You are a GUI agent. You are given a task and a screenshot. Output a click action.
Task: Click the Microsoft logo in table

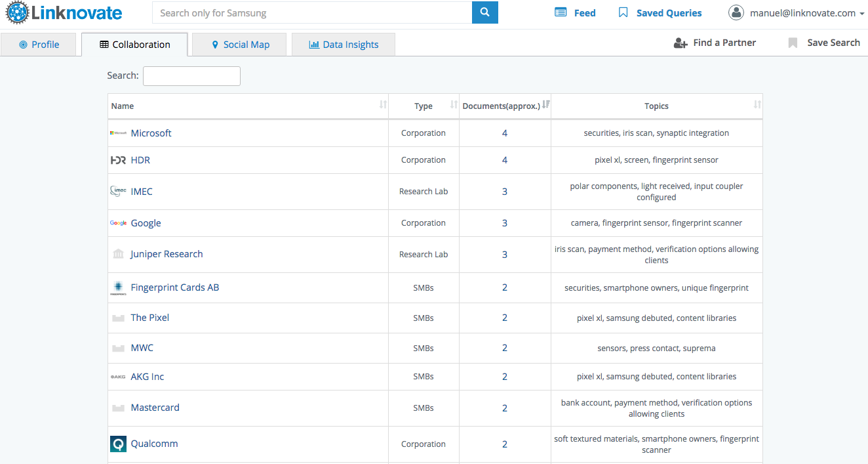[118, 133]
